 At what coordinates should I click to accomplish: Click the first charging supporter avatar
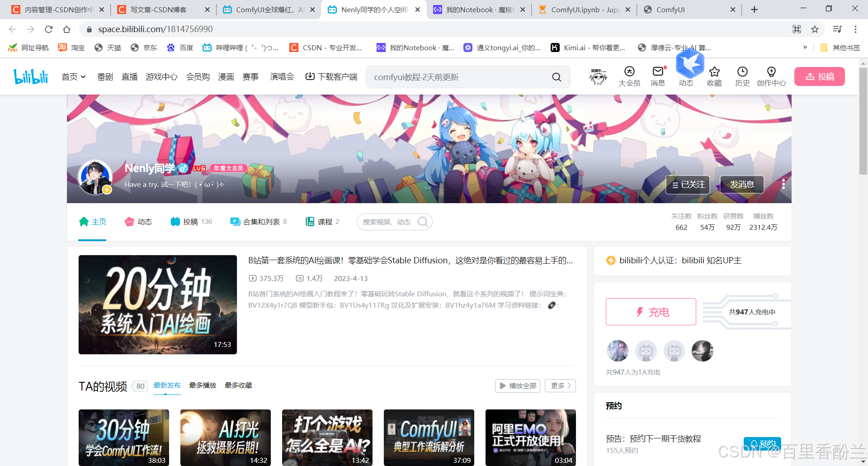tap(618, 351)
